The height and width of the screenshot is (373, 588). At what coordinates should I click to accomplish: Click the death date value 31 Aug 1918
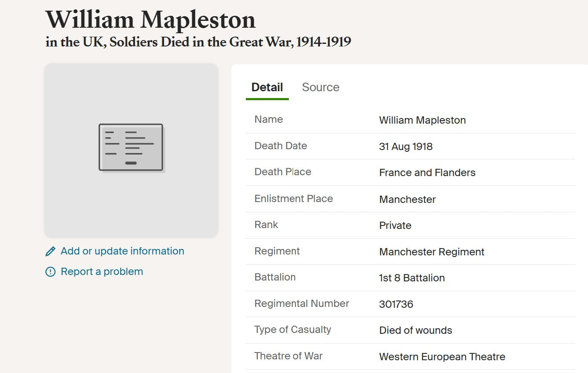(x=406, y=147)
